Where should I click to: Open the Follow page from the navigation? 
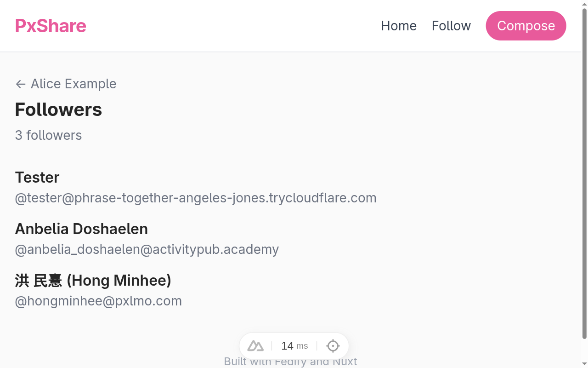pos(451,26)
